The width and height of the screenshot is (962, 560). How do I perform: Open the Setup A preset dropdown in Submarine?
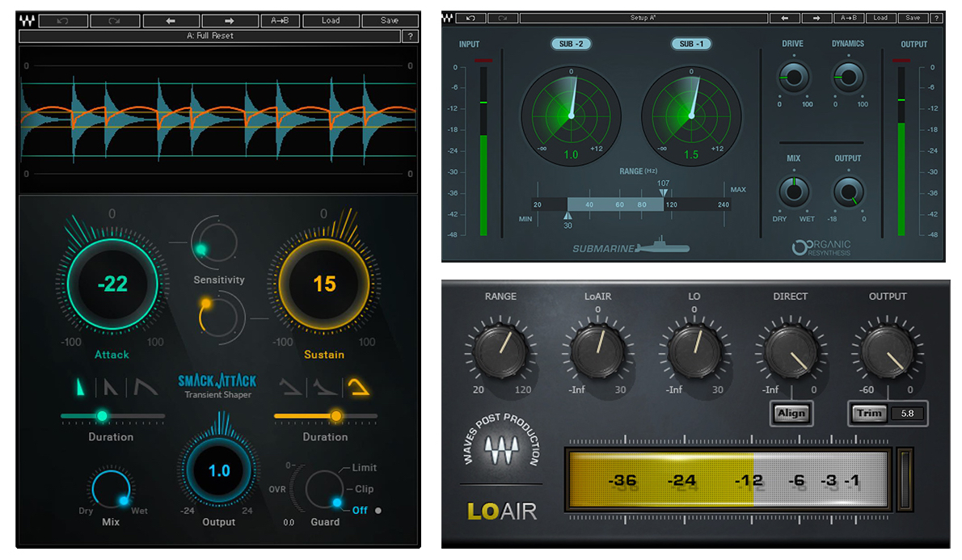coord(643,18)
